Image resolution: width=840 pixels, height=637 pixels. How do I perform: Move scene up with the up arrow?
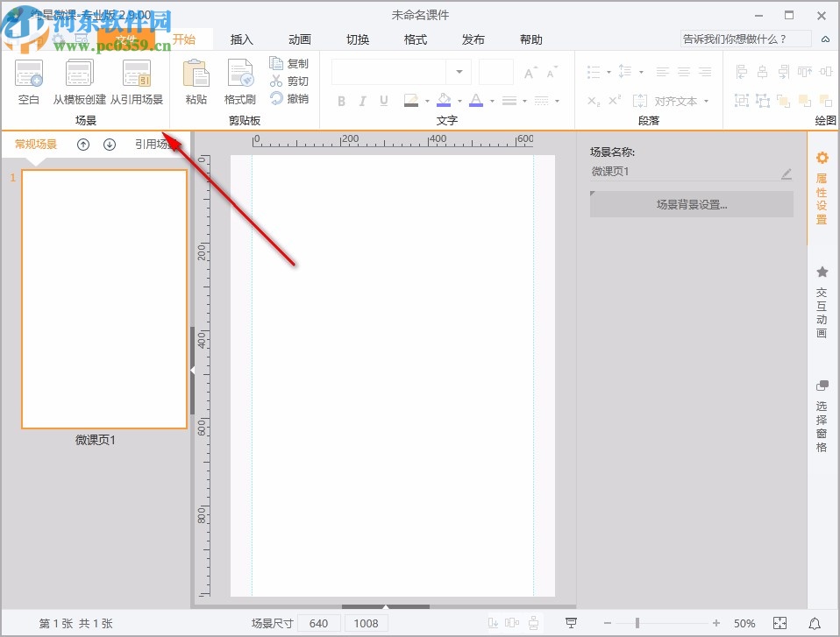(83, 145)
